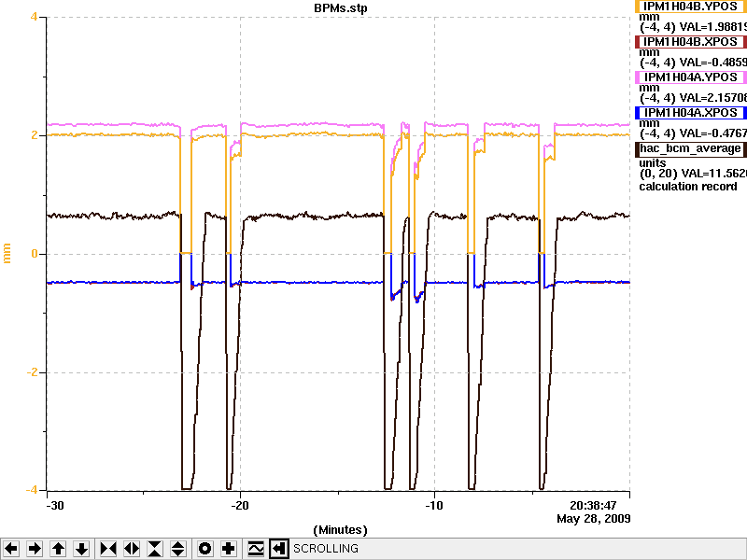Click the SCROLLING status label
The image size is (747, 560).
tap(326, 549)
